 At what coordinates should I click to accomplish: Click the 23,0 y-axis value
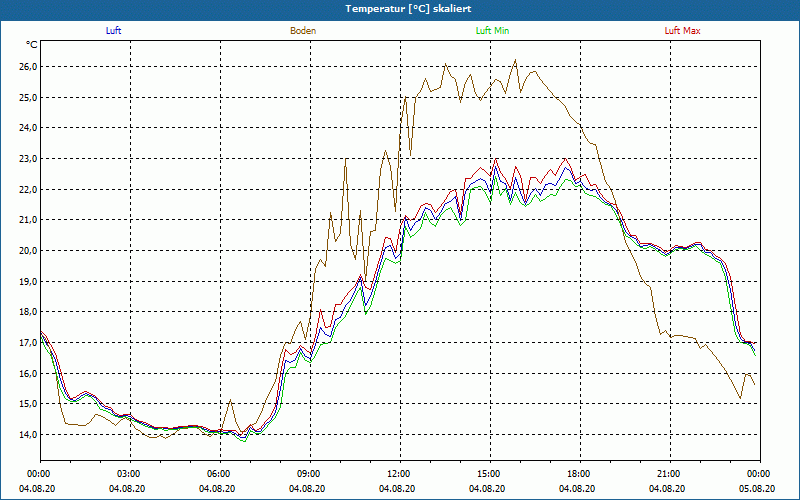[x=29, y=159]
